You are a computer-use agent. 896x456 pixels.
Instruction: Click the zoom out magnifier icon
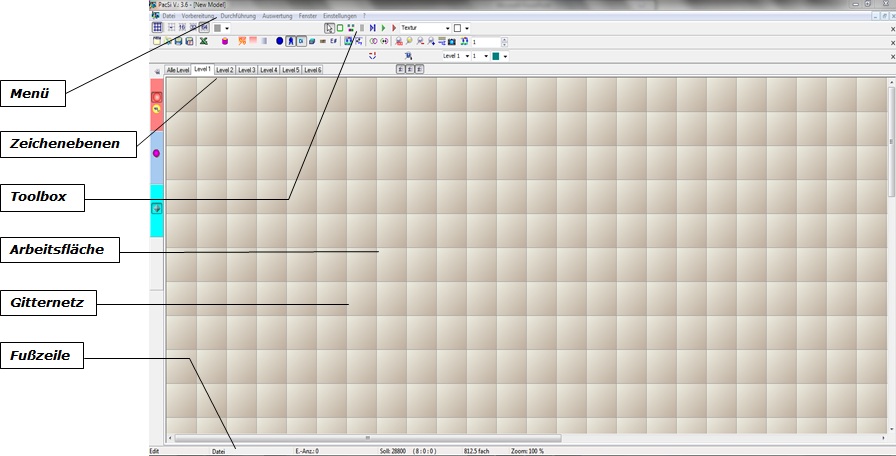pyautogui.click(x=420, y=41)
